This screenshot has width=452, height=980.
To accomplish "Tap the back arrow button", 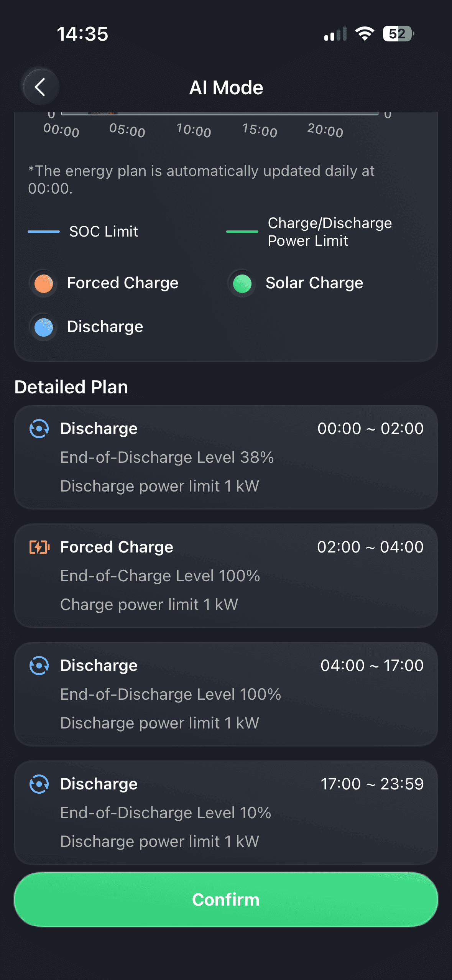I will coord(40,87).
